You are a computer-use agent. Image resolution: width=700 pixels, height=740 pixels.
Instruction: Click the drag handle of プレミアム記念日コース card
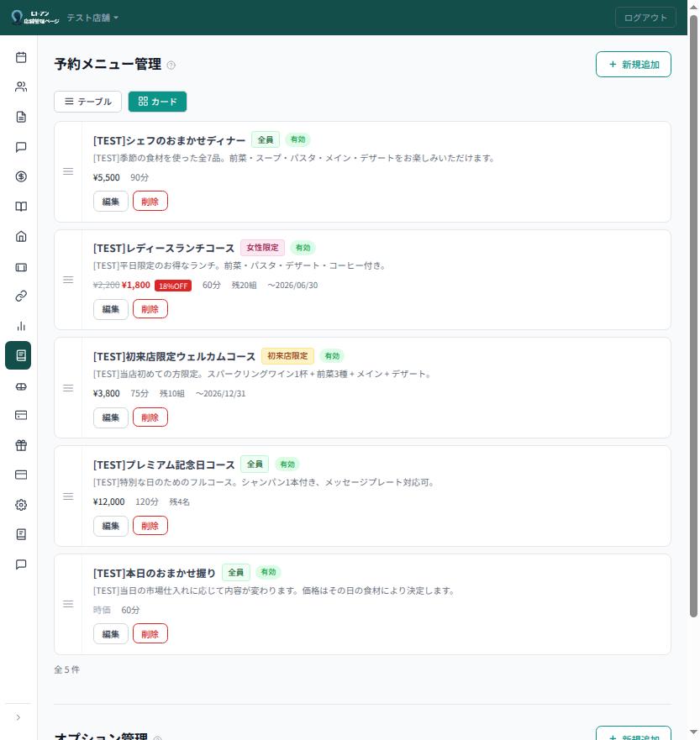[68, 496]
